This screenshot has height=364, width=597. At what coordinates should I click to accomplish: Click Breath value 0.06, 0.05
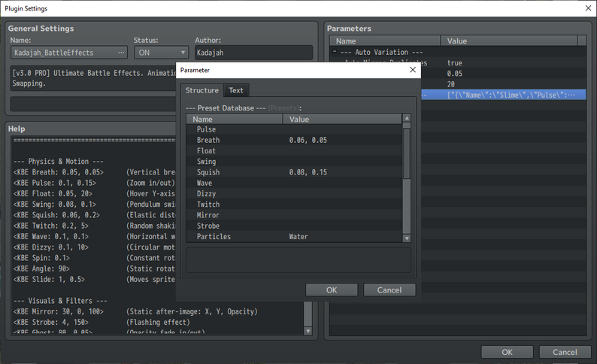pyautogui.click(x=308, y=140)
